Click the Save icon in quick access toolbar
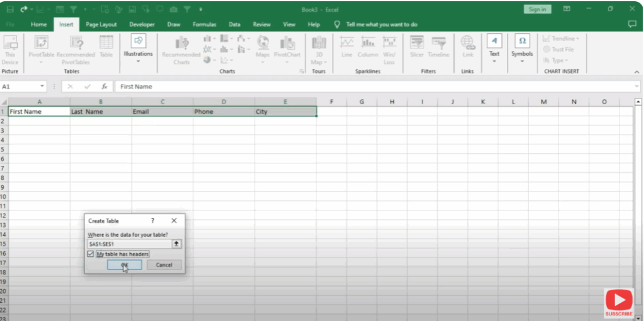644x321 pixels. coord(9,9)
